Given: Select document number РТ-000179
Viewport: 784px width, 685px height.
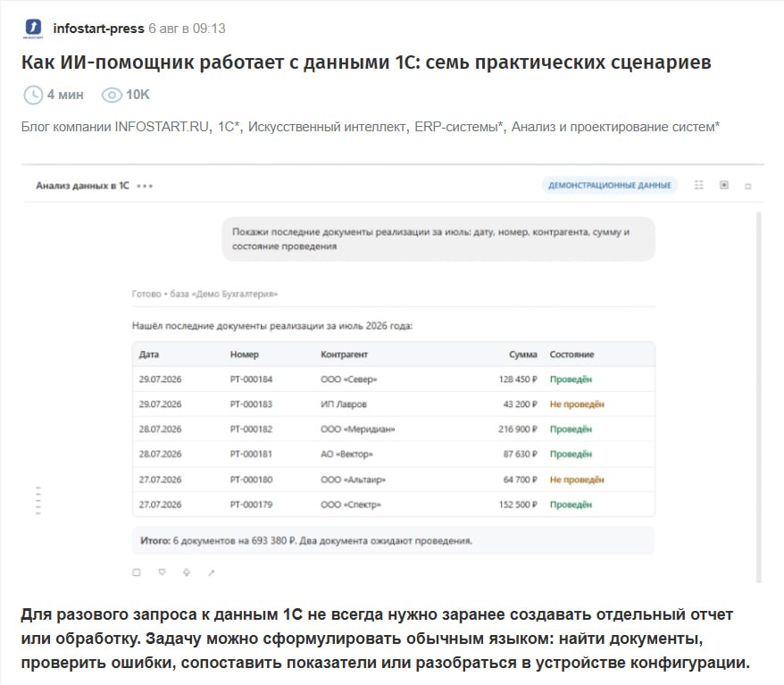Looking at the screenshot, I should [x=252, y=505].
